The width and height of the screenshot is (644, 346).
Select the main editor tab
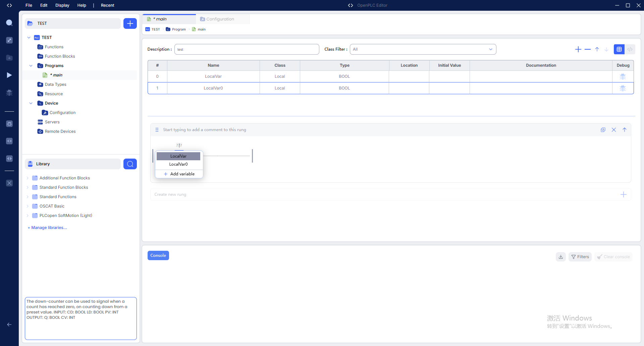point(169,19)
